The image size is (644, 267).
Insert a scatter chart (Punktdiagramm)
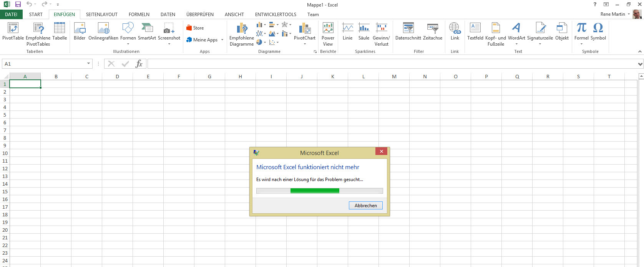point(274,42)
